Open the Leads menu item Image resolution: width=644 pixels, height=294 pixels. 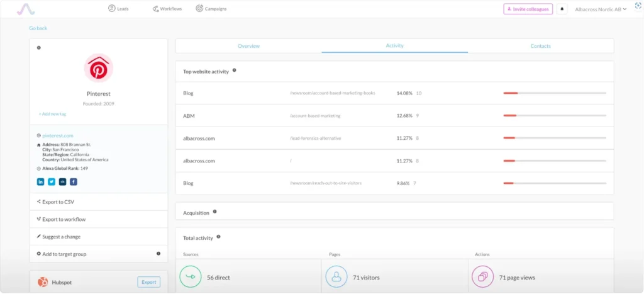pyautogui.click(x=118, y=9)
